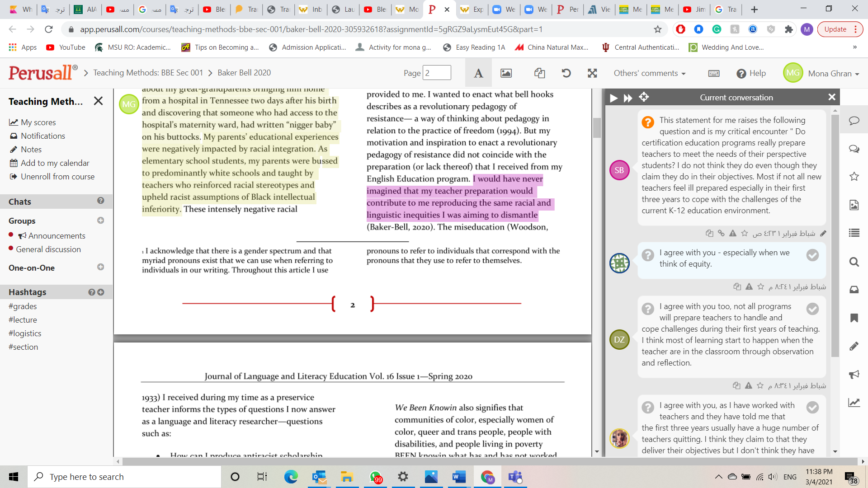The width and height of the screenshot is (868, 488).
Task: Open the keyboard shortcuts icon
Action: coord(714,73)
